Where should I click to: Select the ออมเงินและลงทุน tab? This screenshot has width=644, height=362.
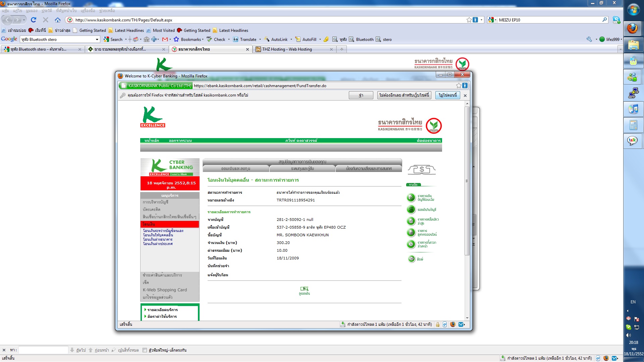pyautogui.click(x=235, y=168)
